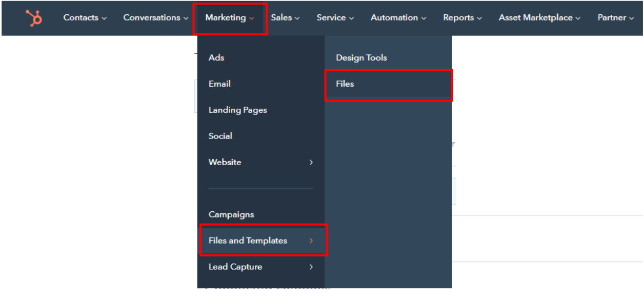Expand the Asset Marketplace menu

(540, 18)
